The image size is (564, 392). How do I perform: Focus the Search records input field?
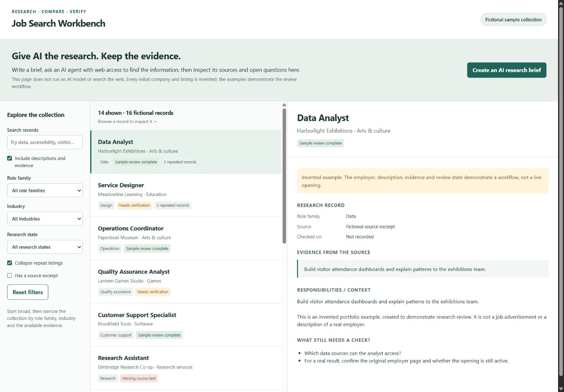coord(45,142)
